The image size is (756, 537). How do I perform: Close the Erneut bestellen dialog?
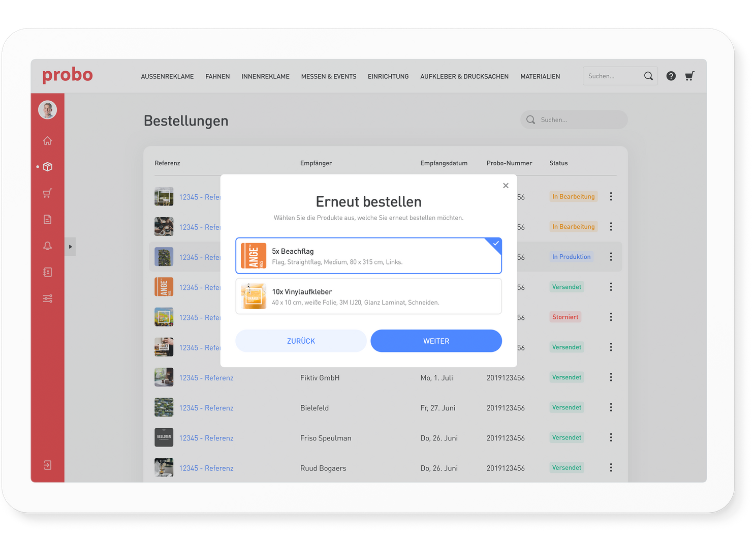(506, 186)
